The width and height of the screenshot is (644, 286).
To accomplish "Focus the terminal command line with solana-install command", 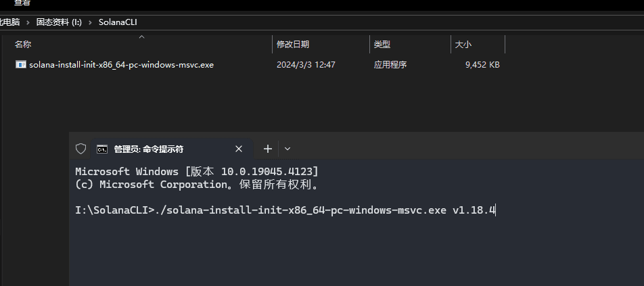I will click(284, 210).
